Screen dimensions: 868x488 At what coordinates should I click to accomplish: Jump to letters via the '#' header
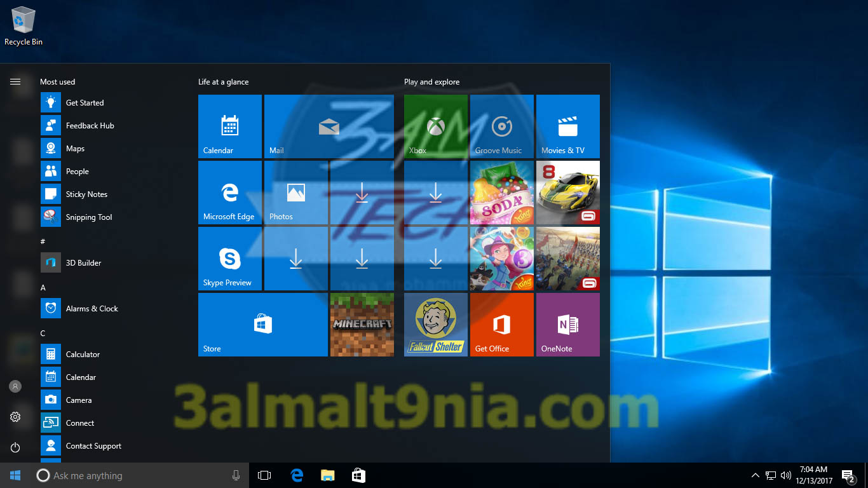pos(43,241)
